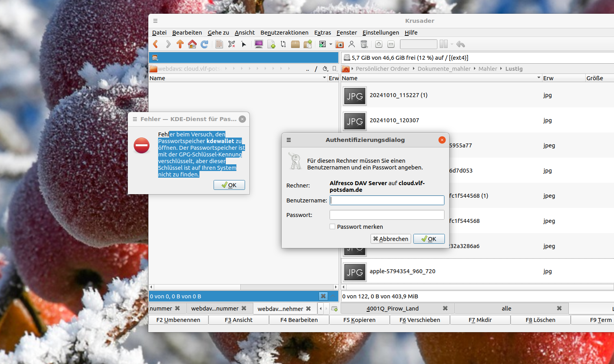Screen dimensions: 614x364
Task: Open the Benutzeraktionen menu
Action: (284, 33)
